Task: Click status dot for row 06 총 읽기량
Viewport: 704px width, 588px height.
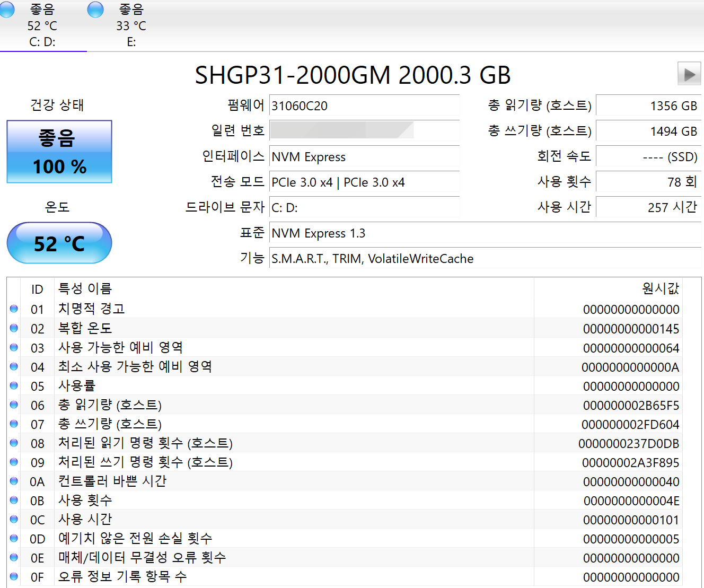Action: click(x=14, y=404)
